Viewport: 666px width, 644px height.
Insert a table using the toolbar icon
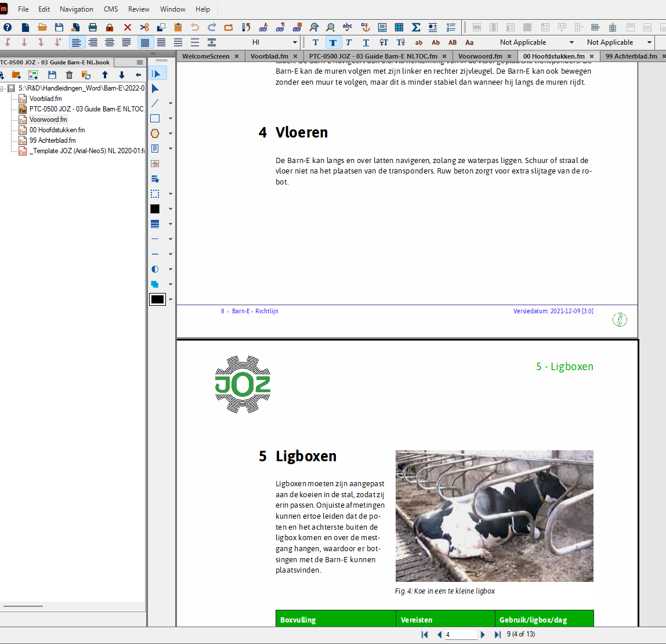coord(399,27)
